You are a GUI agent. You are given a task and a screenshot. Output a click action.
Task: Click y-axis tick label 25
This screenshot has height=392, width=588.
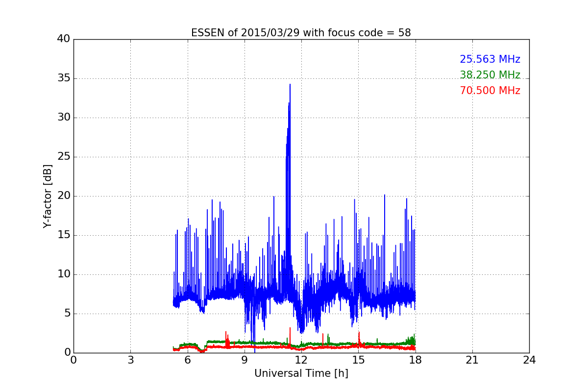[x=64, y=157]
